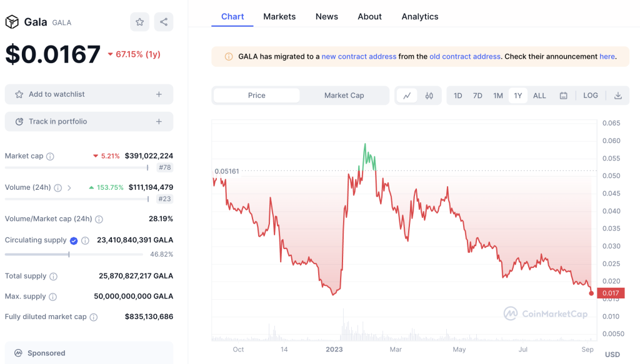Click the $391,022,224 market cap value
Viewport: 640px width, 364px height.
149,155
